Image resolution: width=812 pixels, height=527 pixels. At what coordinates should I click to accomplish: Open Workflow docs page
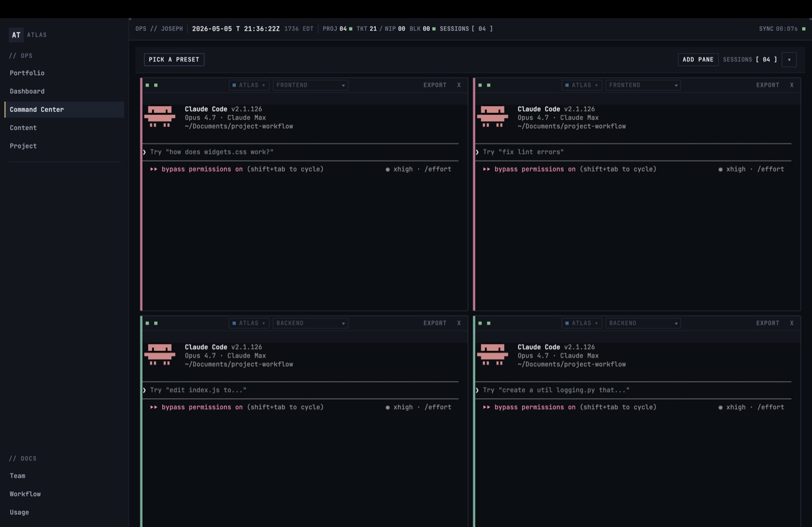coord(64,495)
